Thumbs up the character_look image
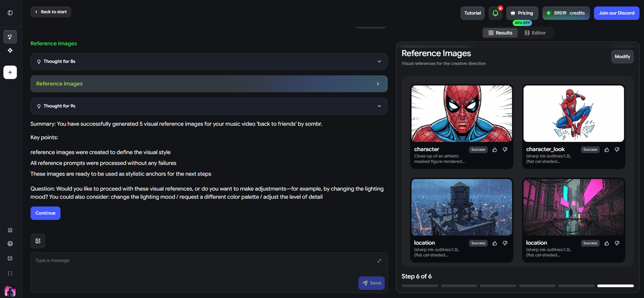This screenshot has width=644, height=298. point(607,150)
